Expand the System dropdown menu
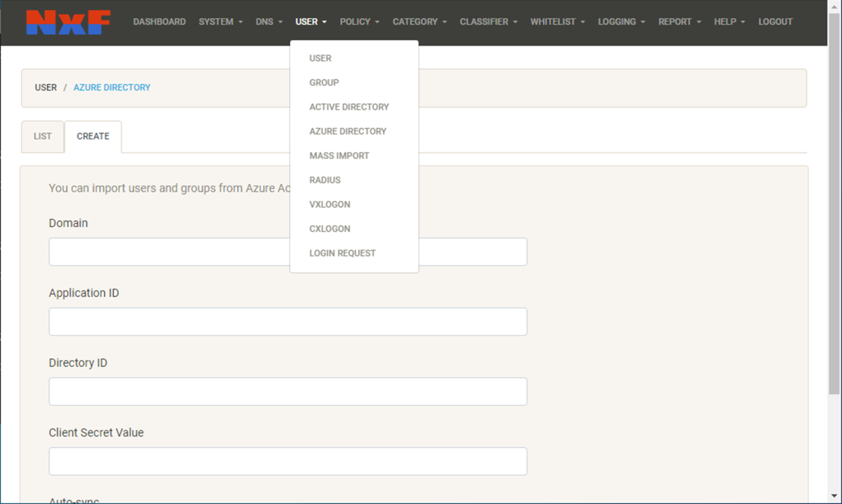 point(220,22)
